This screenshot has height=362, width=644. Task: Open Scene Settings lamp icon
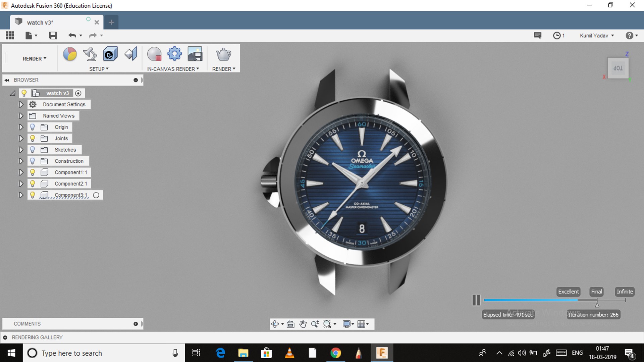click(90, 54)
